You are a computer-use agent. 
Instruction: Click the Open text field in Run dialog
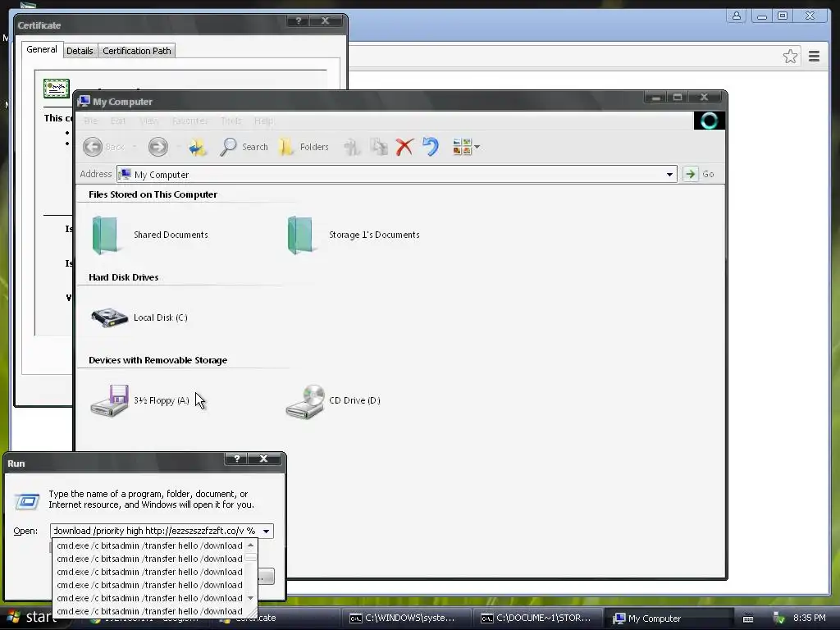click(154, 531)
